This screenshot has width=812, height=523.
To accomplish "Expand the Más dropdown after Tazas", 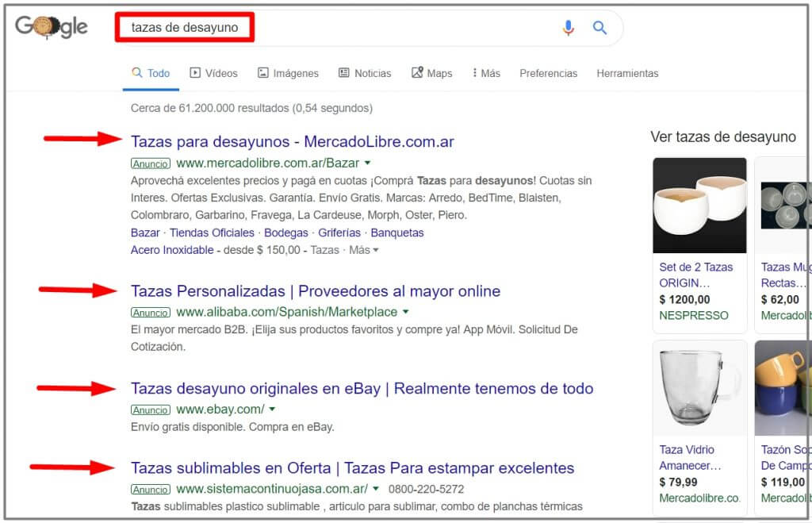I will (363, 250).
